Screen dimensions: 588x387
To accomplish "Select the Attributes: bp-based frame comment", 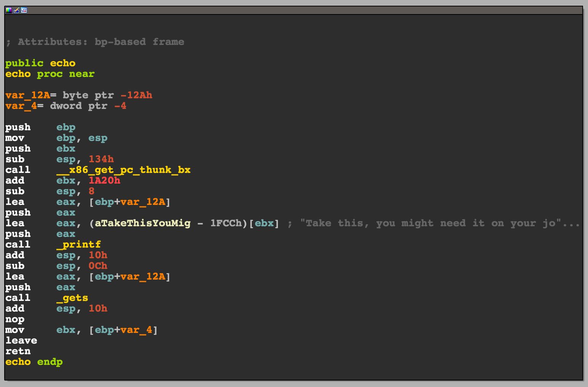I will [x=95, y=42].
